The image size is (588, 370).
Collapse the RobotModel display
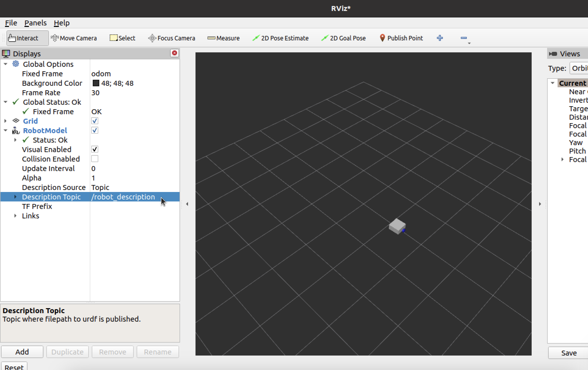[5, 130]
